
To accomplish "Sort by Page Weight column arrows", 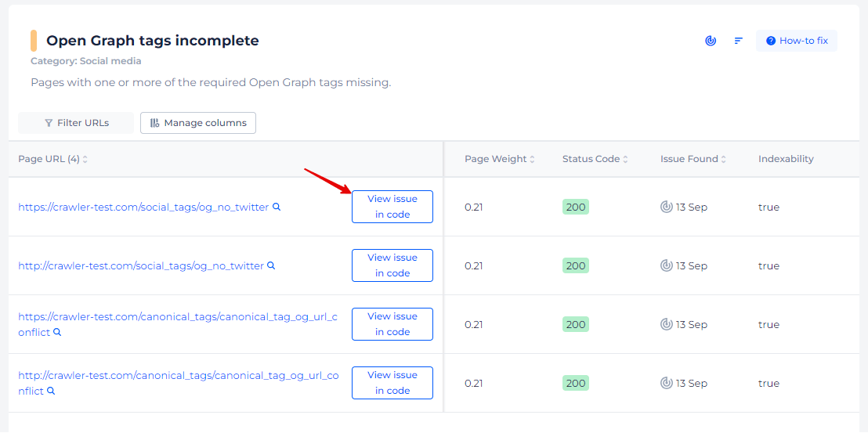I will pyautogui.click(x=532, y=159).
